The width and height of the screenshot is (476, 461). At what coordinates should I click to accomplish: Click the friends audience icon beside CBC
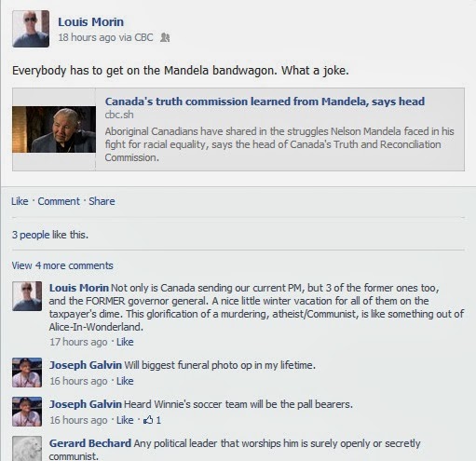point(165,37)
